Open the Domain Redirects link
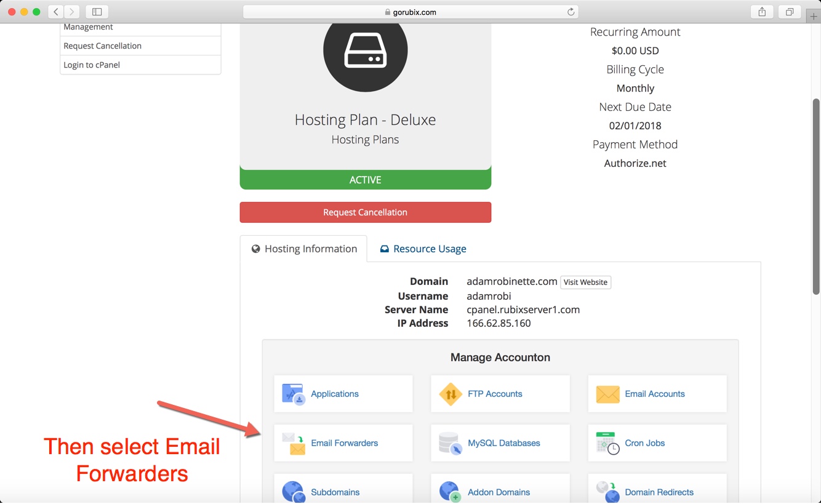Image resolution: width=821 pixels, height=504 pixels. [659, 492]
